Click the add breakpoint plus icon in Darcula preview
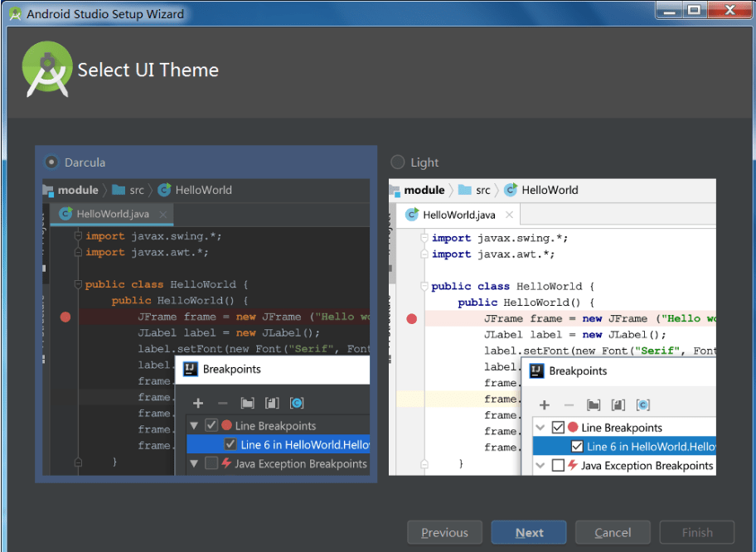756x552 pixels. point(198,403)
